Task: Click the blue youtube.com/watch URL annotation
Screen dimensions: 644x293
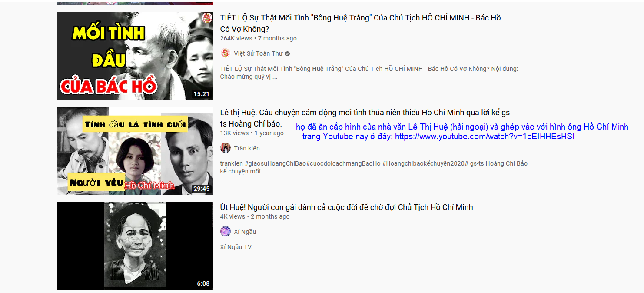Action: click(485, 137)
